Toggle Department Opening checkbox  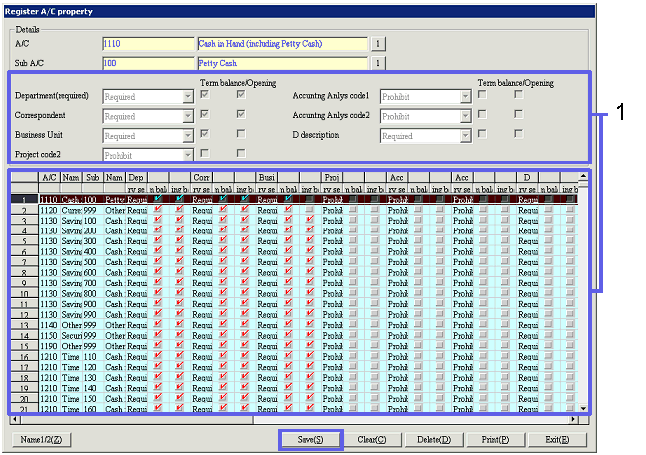241,95
